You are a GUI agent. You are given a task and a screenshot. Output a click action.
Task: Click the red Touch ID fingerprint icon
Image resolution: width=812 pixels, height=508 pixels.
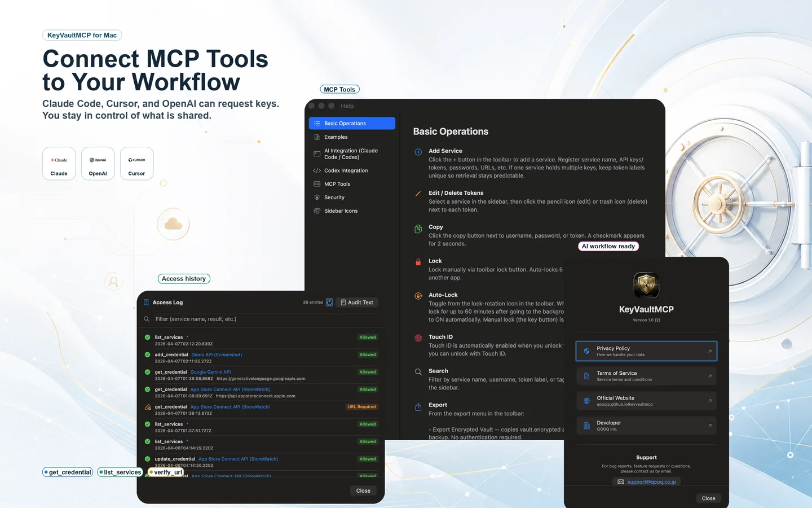coord(418,338)
